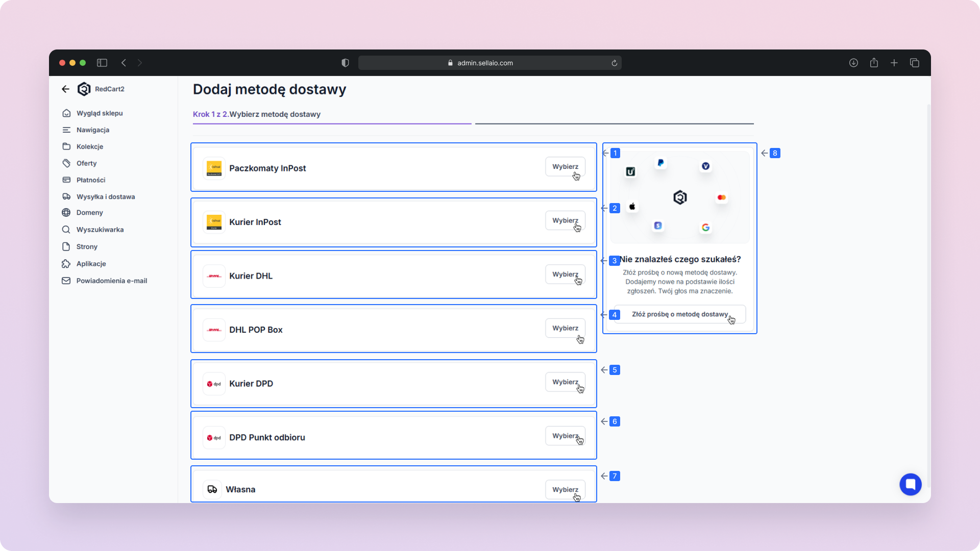This screenshot has width=980, height=551.
Task: Select Wybierz next to Kurier DPD
Action: coord(565,382)
